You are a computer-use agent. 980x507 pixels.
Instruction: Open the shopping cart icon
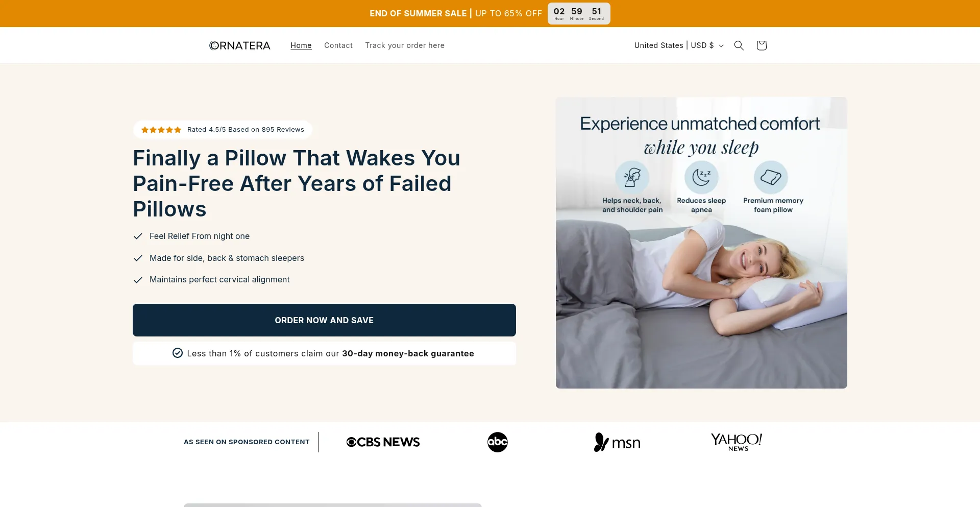[x=762, y=45]
